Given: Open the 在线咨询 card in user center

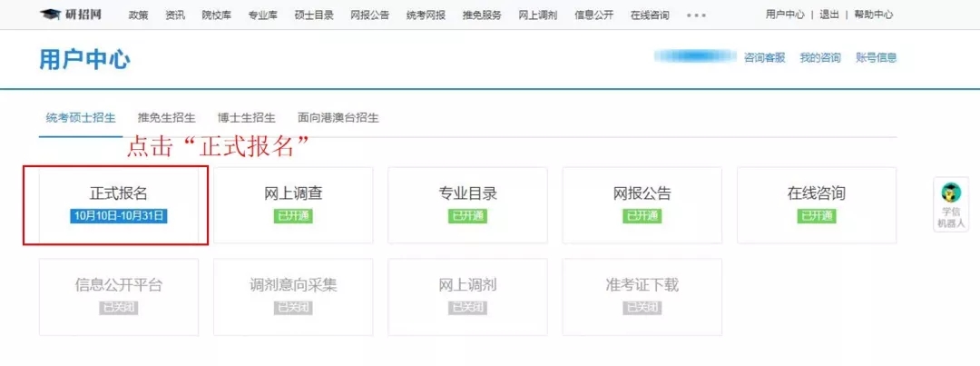Looking at the screenshot, I should pyautogui.click(x=817, y=205).
